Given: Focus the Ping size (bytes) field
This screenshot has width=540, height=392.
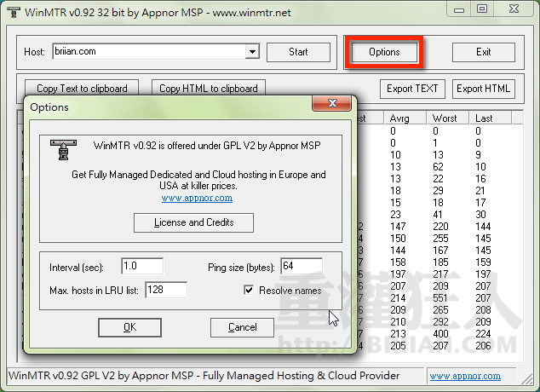Looking at the screenshot, I should (x=301, y=267).
